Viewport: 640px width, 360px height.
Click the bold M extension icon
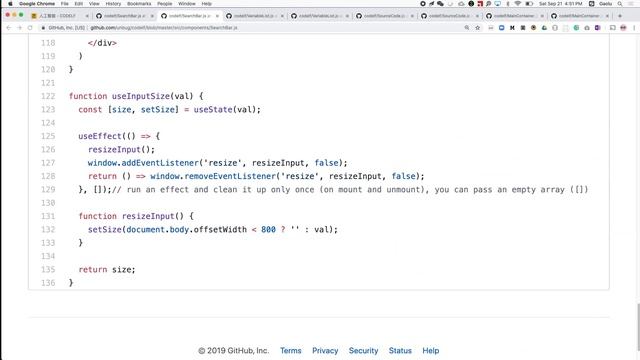pos(512,28)
